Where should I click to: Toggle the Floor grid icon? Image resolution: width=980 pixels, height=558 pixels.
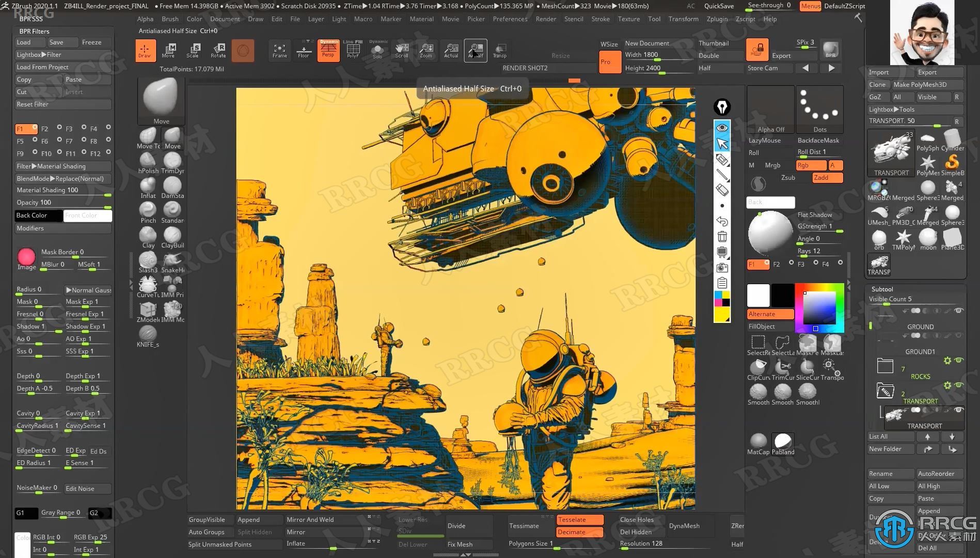point(304,51)
